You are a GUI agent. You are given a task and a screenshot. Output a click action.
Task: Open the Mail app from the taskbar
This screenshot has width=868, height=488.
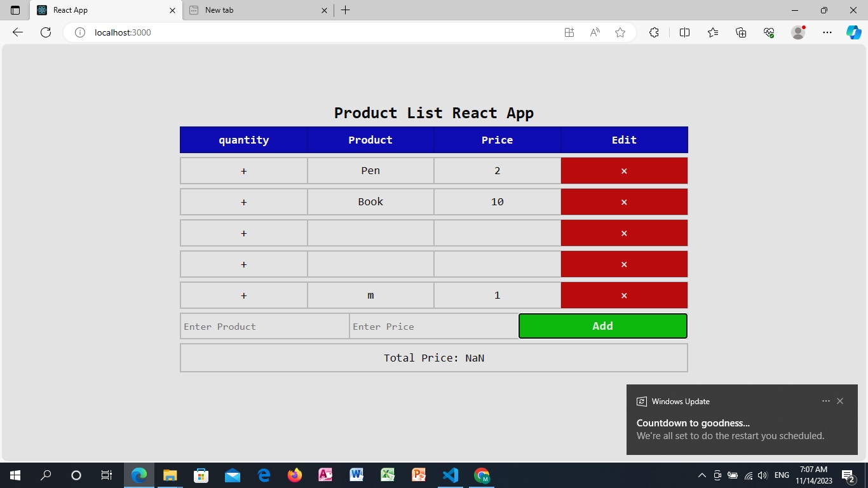coord(232,475)
